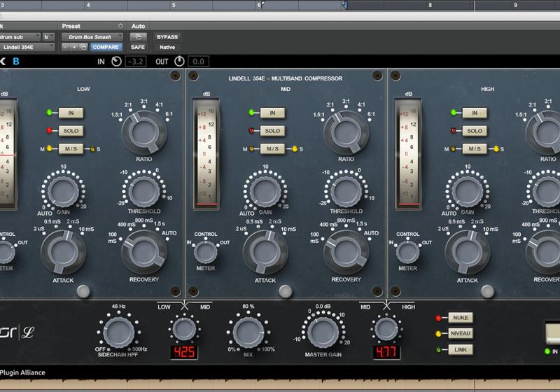Image resolution: width=560 pixels, height=392 pixels.
Task: Click the timeline marker at bar 6
Action: [264, 4]
